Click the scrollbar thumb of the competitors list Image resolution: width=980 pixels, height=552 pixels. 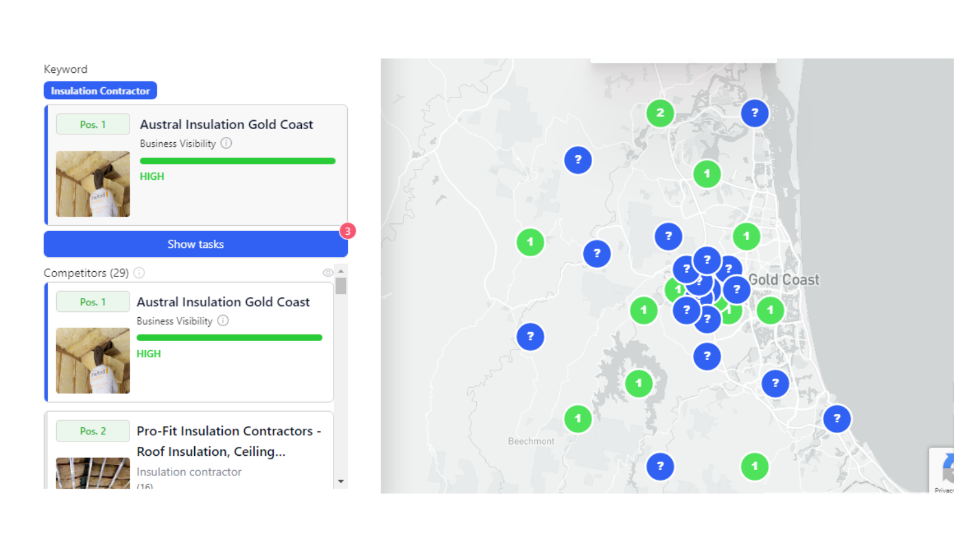coord(341,286)
